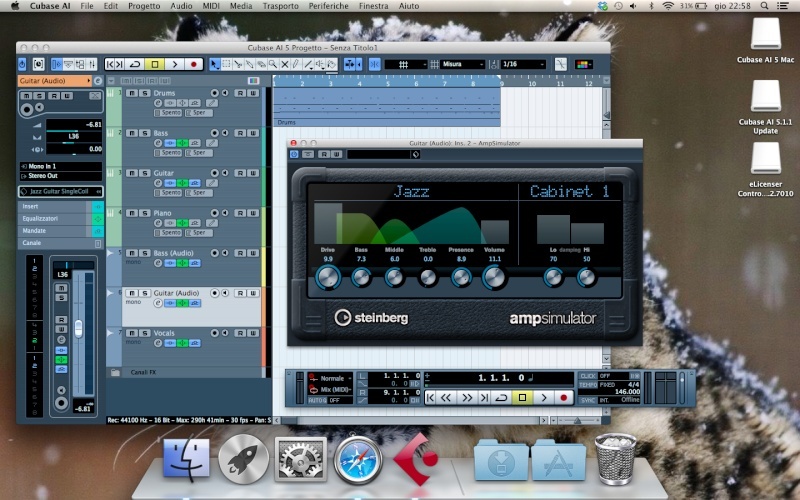Enable Read automation on Vocals track
Viewport: 800px width, 500px height.
(x=240, y=333)
